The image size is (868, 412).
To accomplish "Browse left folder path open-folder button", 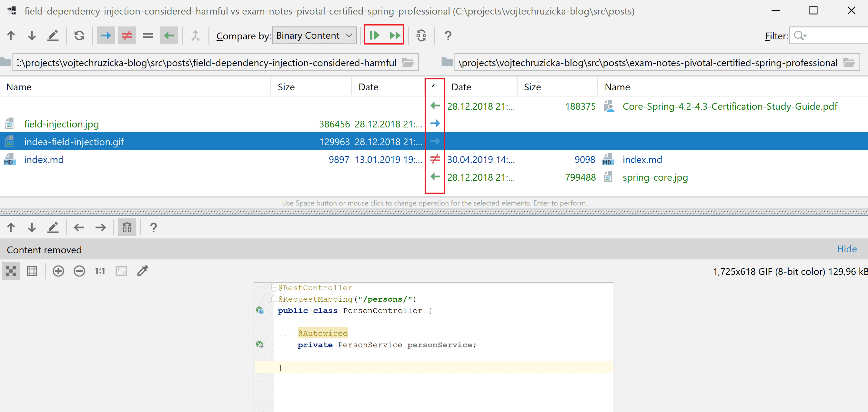I will [x=408, y=63].
